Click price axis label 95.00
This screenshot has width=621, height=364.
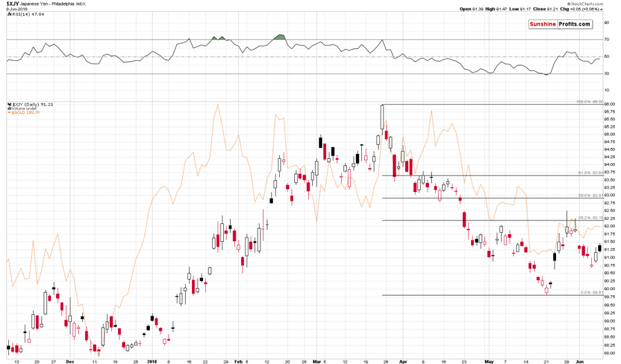[609, 134]
